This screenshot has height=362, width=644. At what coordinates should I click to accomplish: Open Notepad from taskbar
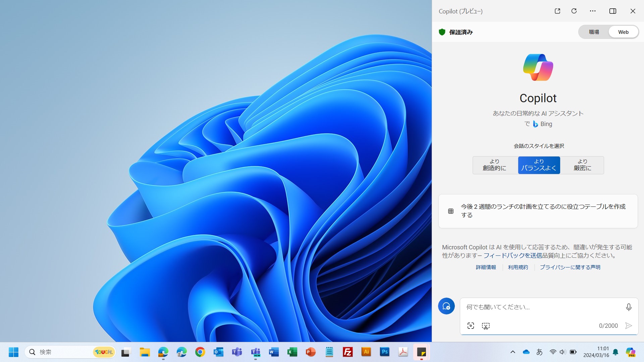[x=329, y=352]
